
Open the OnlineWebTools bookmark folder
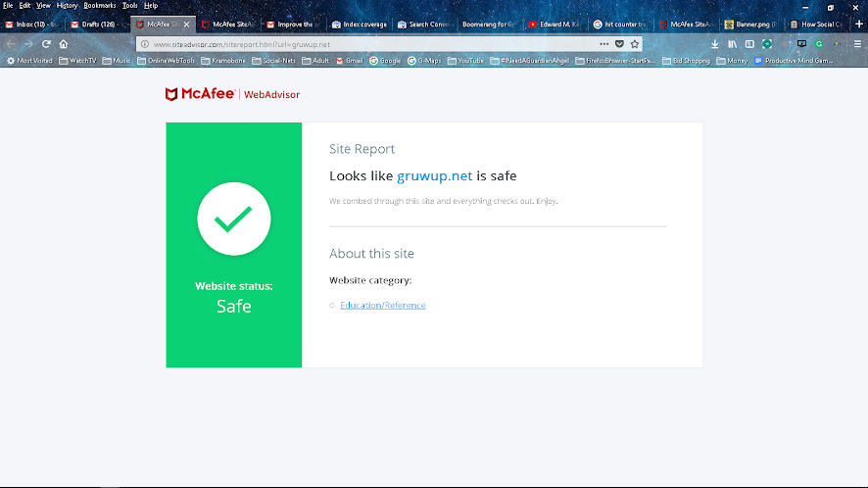[166, 61]
